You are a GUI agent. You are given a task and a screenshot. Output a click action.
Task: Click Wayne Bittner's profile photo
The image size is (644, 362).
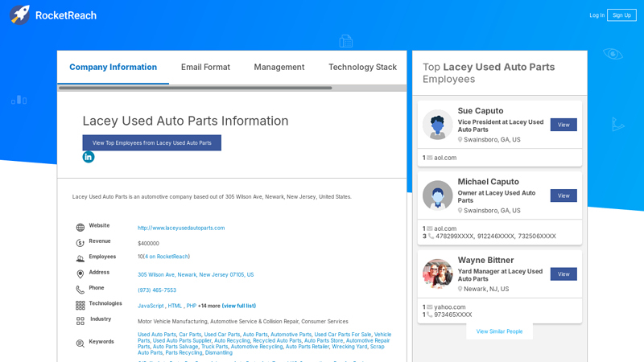click(437, 274)
